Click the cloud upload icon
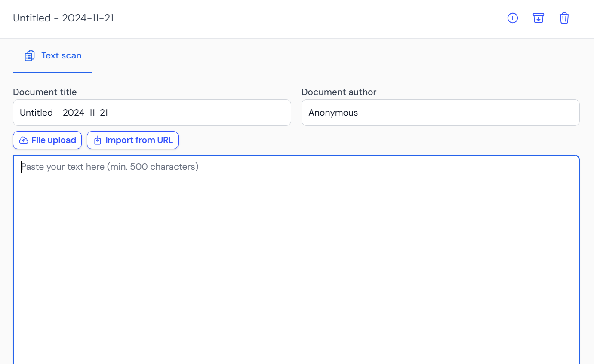The width and height of the screenshot is (594, 364). (x=24, y=141)
